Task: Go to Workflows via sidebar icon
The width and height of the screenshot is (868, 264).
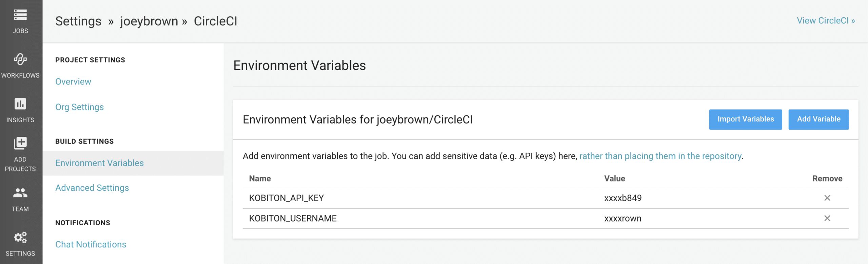Action: (20, 59)
